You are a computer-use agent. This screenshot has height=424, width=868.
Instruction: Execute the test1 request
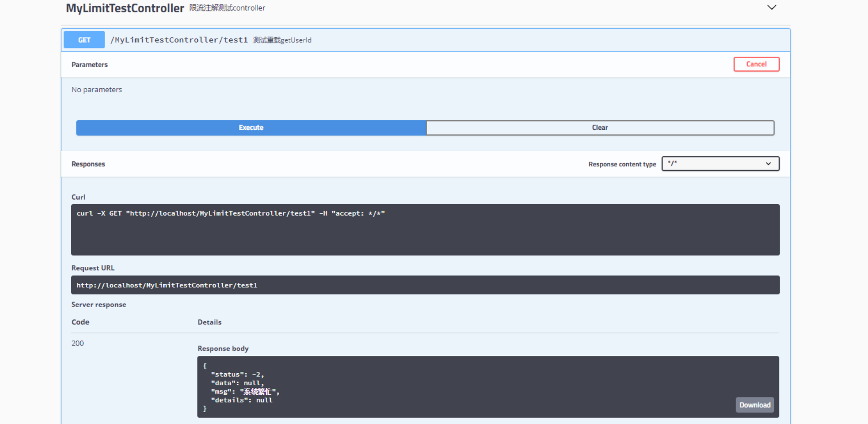click(251, 127)
